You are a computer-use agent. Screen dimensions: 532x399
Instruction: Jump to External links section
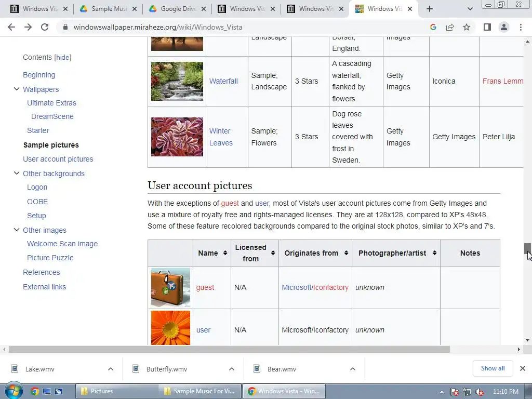point(45,287)
